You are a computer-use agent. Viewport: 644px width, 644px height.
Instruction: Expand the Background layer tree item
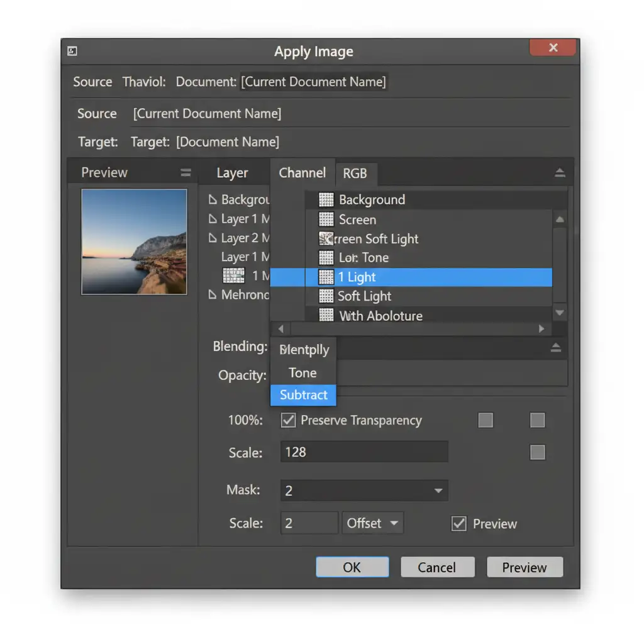212,200
